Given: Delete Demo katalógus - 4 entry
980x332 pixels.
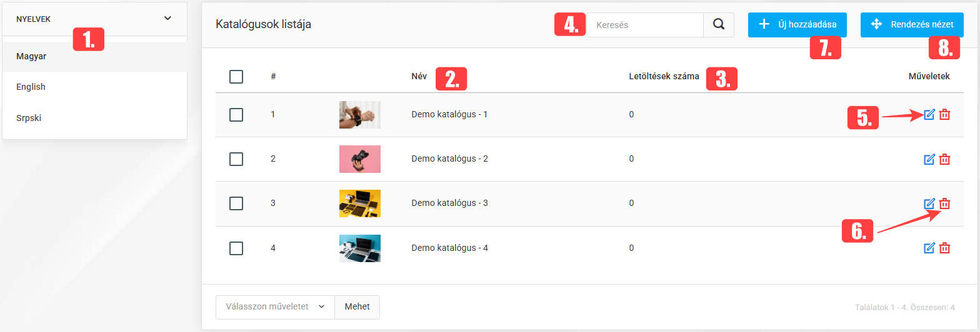Looking at the screenshot, I should click(x=945, y=248).
